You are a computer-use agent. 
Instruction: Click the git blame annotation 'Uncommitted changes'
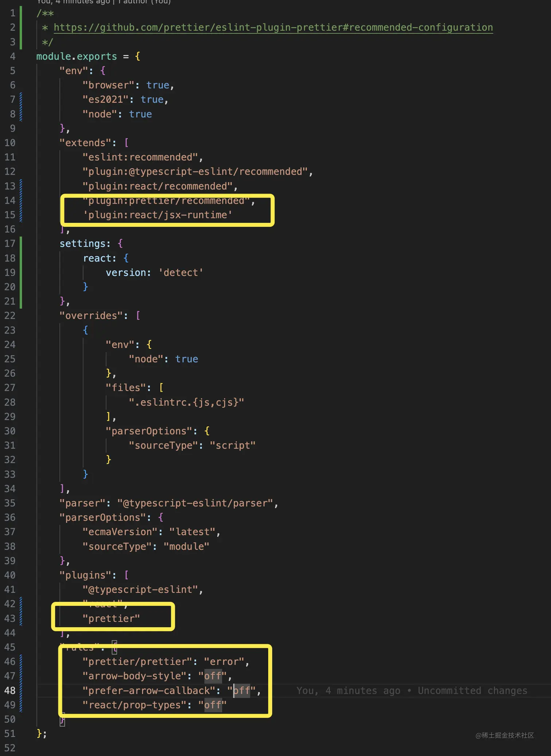click(x=473, y=691)
